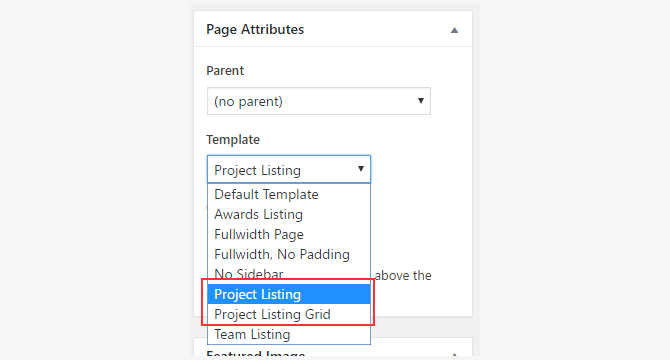Click the Page Attributes panel title

(x=255, y=29)
